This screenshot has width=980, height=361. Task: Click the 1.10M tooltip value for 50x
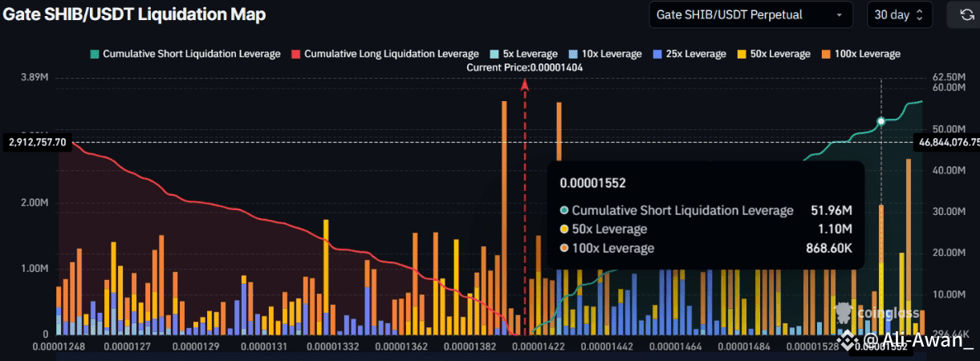[835, 229]
